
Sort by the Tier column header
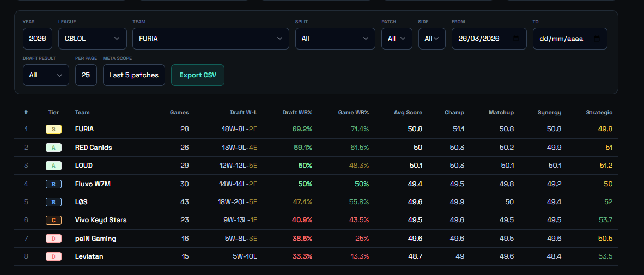[53, 113]
